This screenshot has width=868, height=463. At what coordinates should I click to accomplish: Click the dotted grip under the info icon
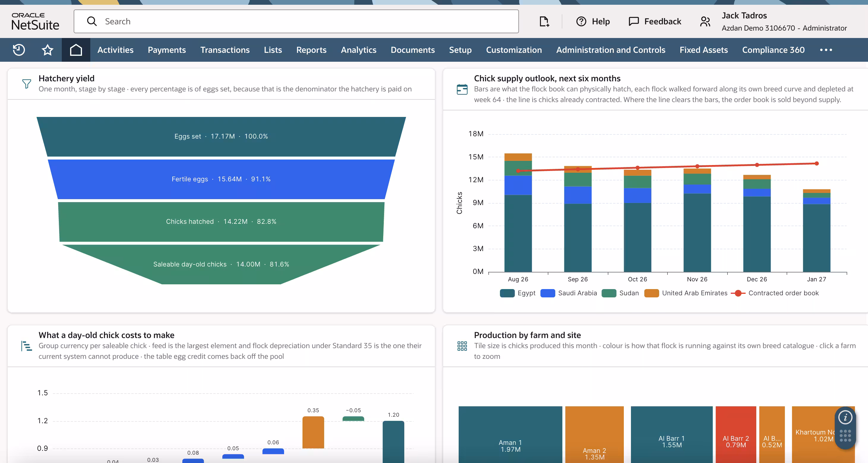pyautogui.click(x=845, y=435)
